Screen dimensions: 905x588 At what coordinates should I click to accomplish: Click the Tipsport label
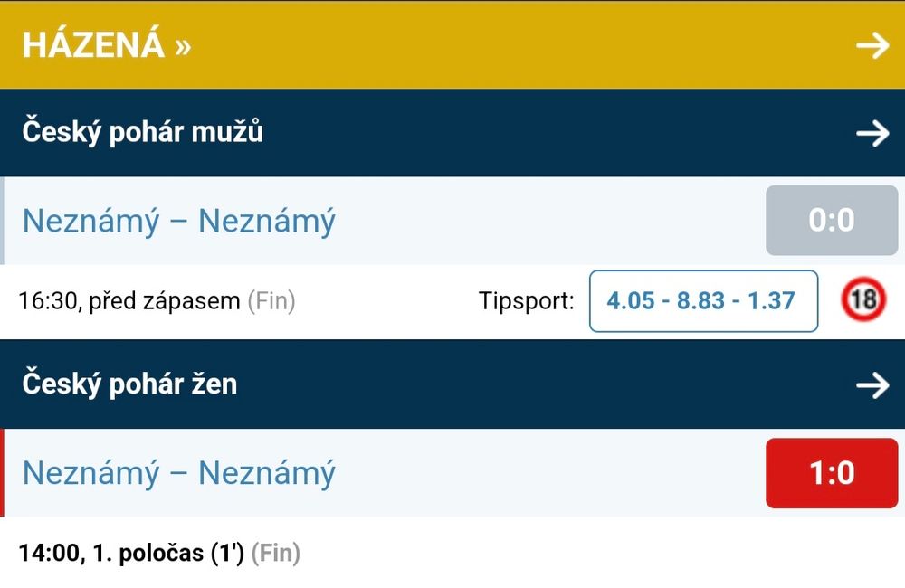point(527,301)
